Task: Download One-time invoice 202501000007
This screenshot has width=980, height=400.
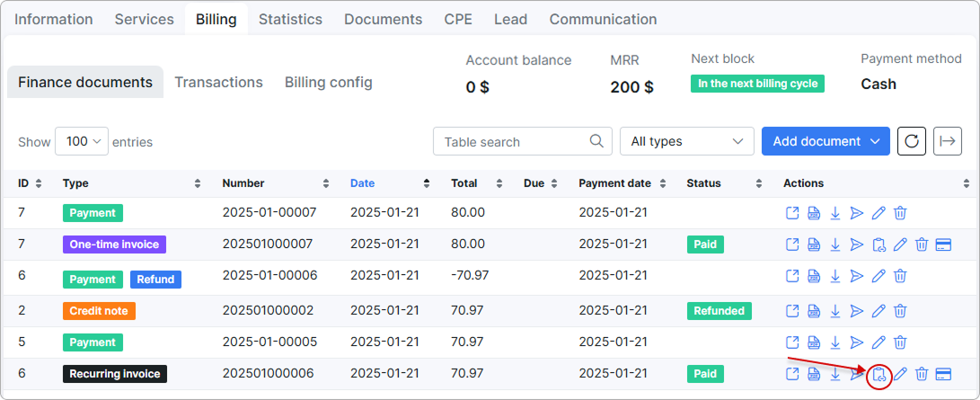Action: point(835,244)
